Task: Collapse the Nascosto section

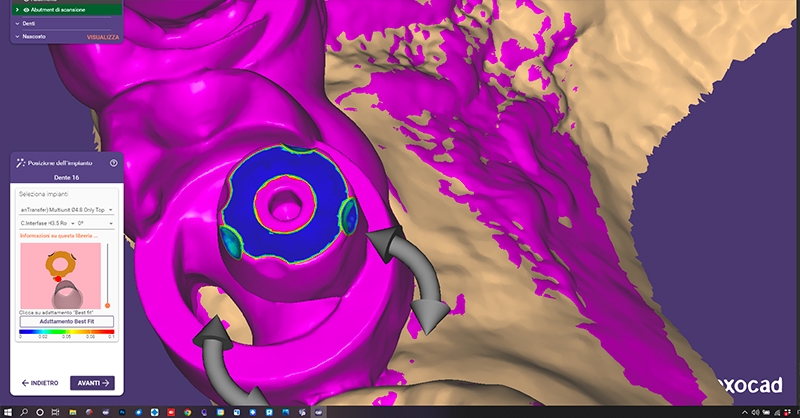Action: [x=17, y=36]
